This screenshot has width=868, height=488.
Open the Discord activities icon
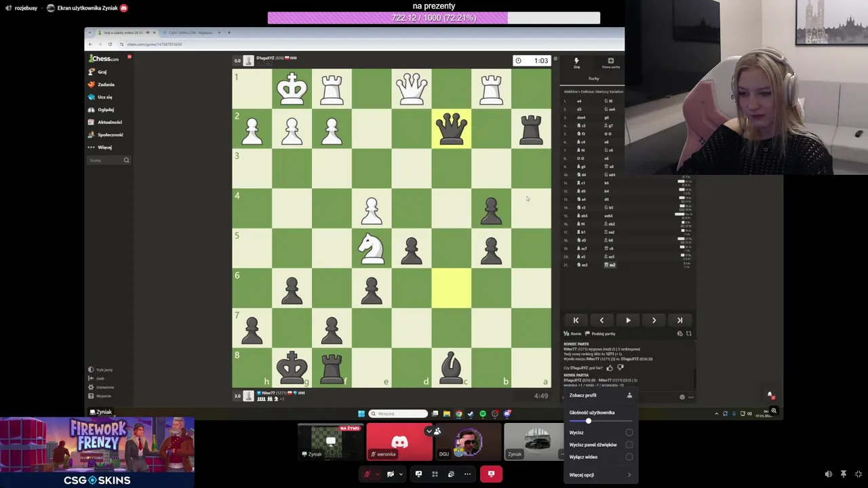click(x=435, y=474)
